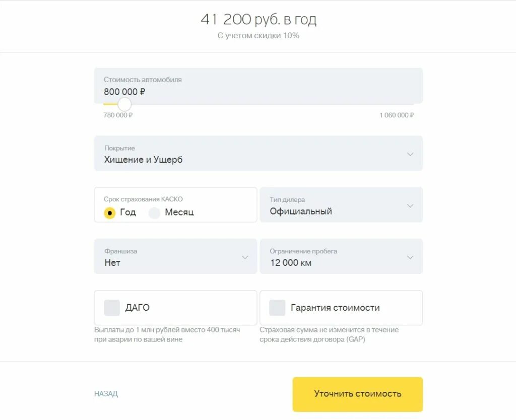Click the 1 060 000 ₽ maximum label

397,115
